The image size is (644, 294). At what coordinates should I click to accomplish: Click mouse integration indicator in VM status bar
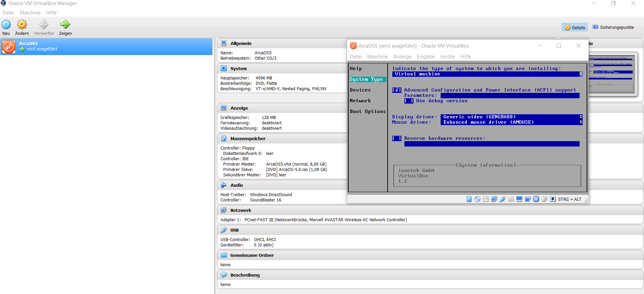coord(544,199)
